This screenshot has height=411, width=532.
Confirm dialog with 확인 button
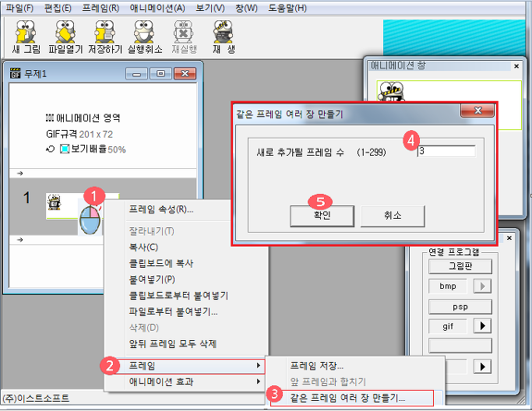tap(322, 216)
